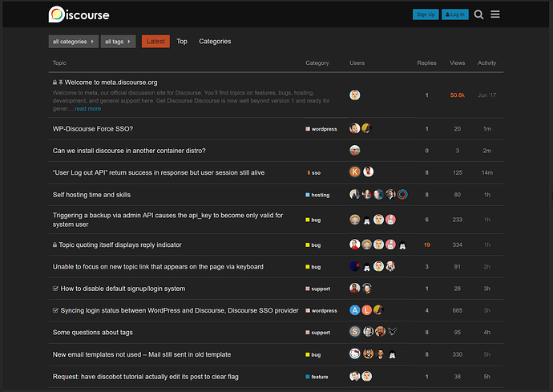The height and width of the screenshot is (392, 553).
Task: Click the Sign Up button
Action: [x=426, y=14]
